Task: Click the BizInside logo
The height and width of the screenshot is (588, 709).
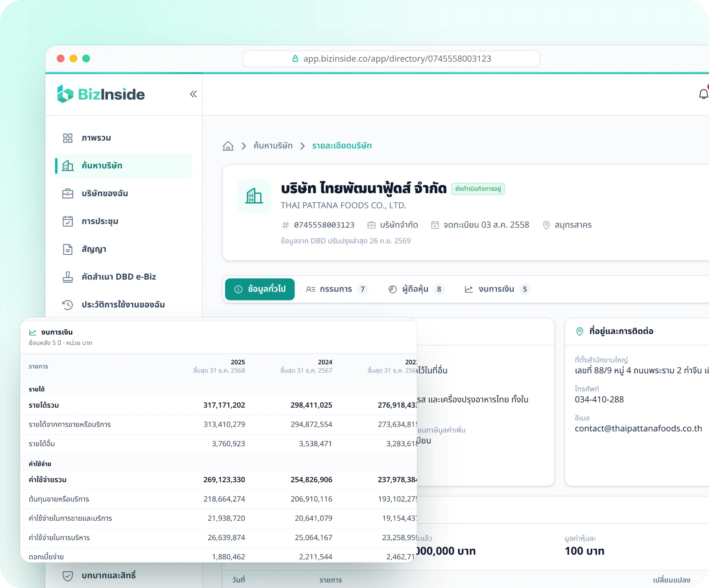Action: [x=101, y=94]
